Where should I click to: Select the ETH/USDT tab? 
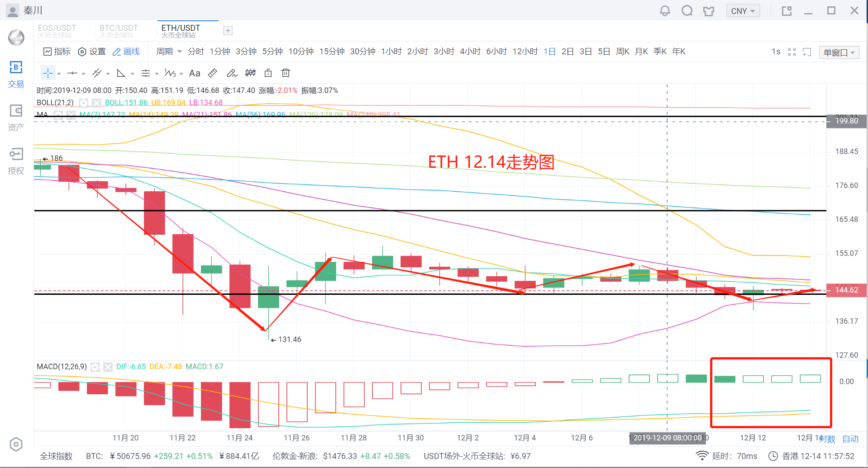(x=181, y=31)
